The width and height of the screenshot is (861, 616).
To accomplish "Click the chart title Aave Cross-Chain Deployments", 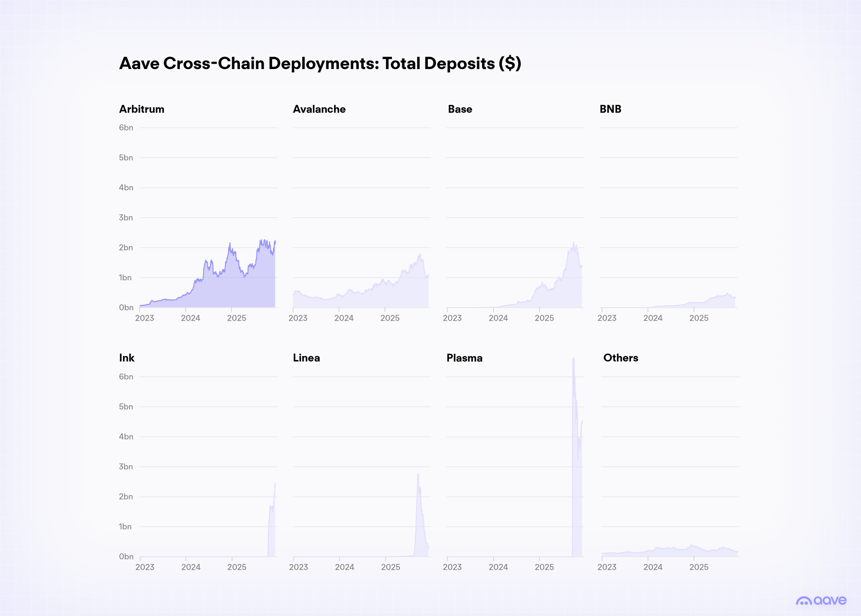I will pyautogui.click(x=319, y=63).
